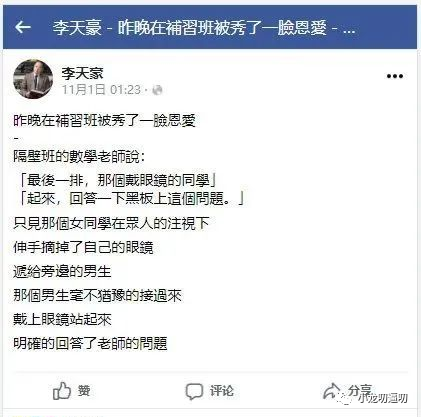
Task: Click the line 隔壁班的數學老師說
Action: 79,156
